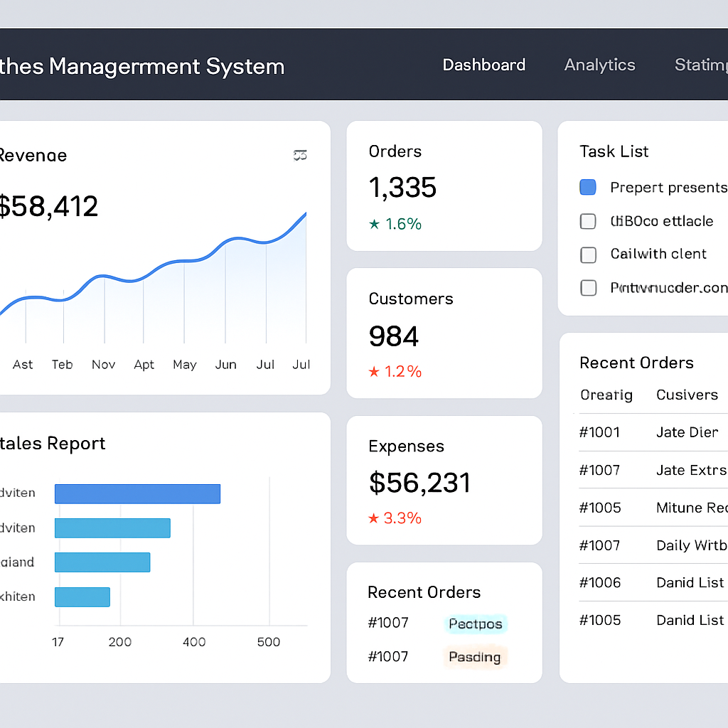The width and height of the screenshot is (728, 728).
Task: Click the second sales report bar
Action: 112,528
